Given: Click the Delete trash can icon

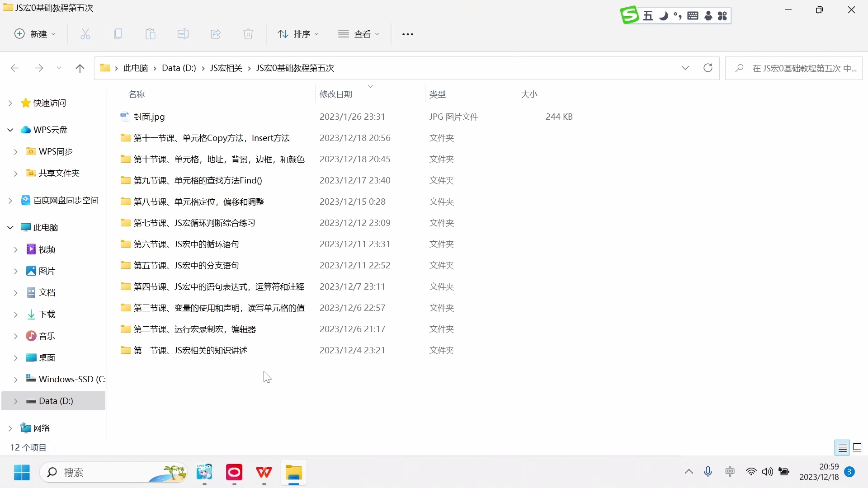Looking at the screenshot, I should 248,34.
